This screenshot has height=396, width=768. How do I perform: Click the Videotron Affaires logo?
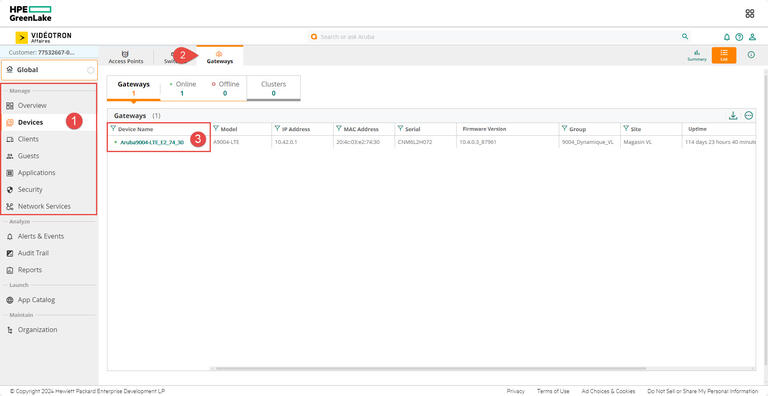coord(44,37)
